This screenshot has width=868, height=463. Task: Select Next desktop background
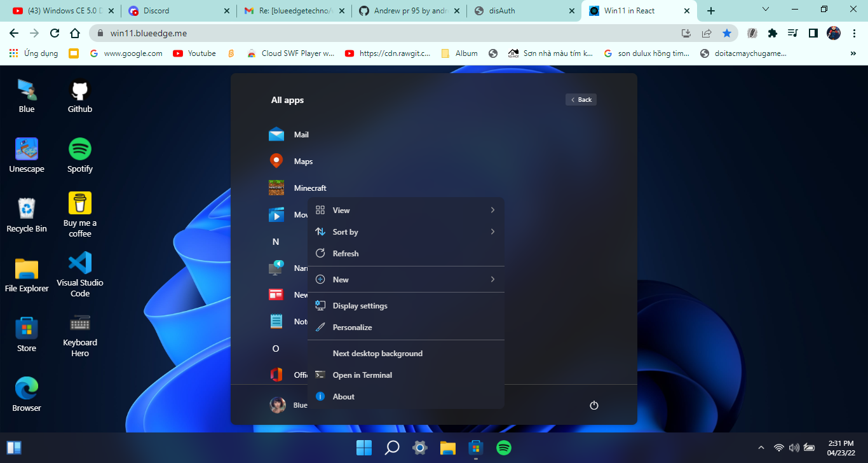coord(377,353)
